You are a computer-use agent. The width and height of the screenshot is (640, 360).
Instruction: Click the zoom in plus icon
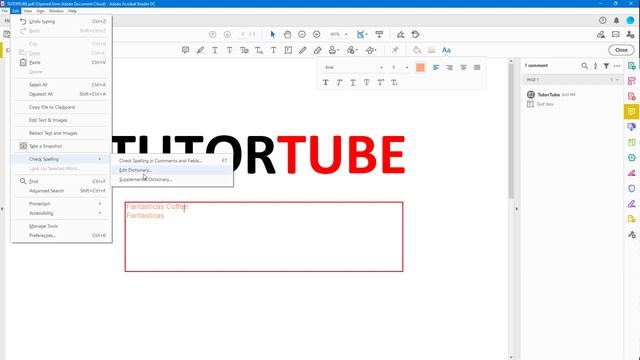317,34
